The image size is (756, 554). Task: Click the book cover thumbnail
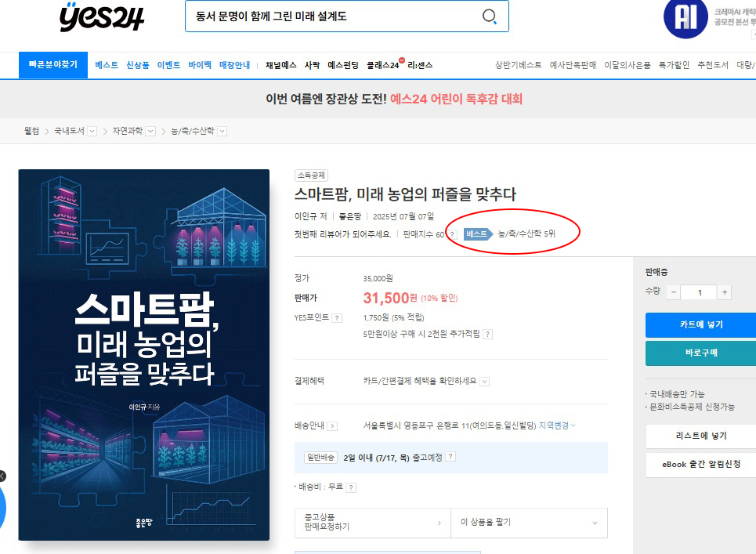143,355
